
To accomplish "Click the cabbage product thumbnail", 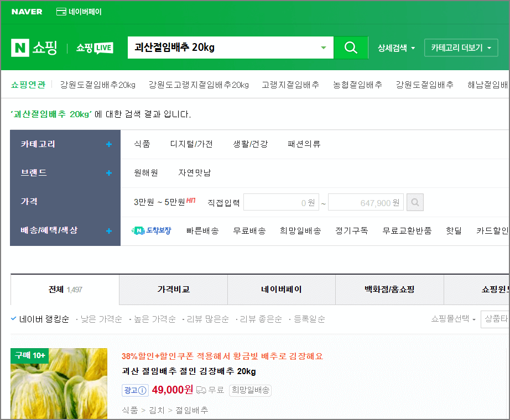I will point(59,383).
